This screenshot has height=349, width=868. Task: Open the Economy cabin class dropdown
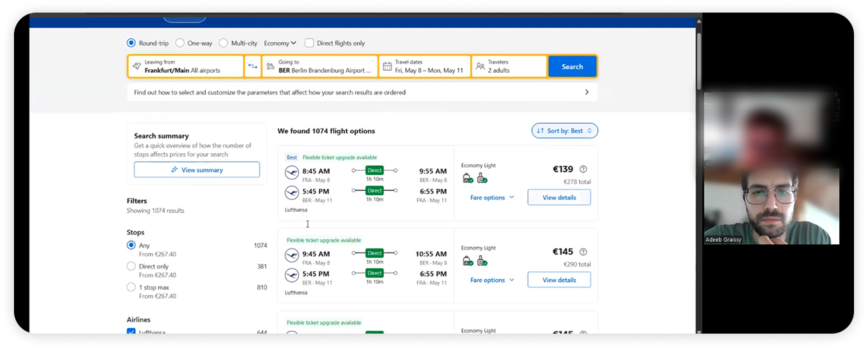click(x=280, y=43)
